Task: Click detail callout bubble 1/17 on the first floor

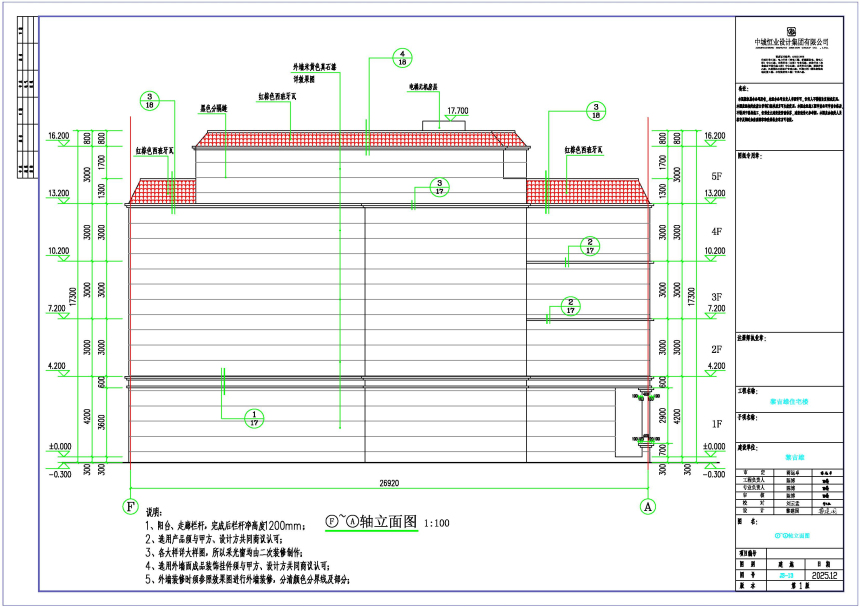Action: point(254,418)
